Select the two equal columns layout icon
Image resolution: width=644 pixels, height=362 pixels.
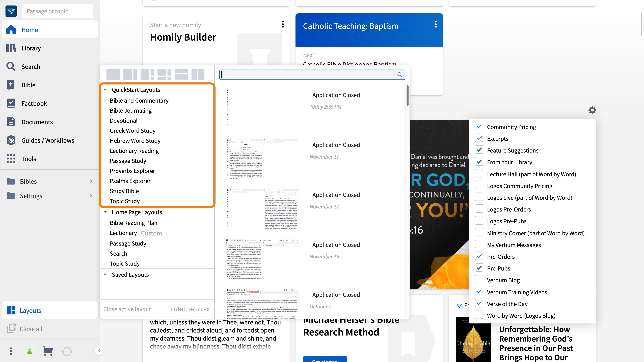(x=198, y=74)
